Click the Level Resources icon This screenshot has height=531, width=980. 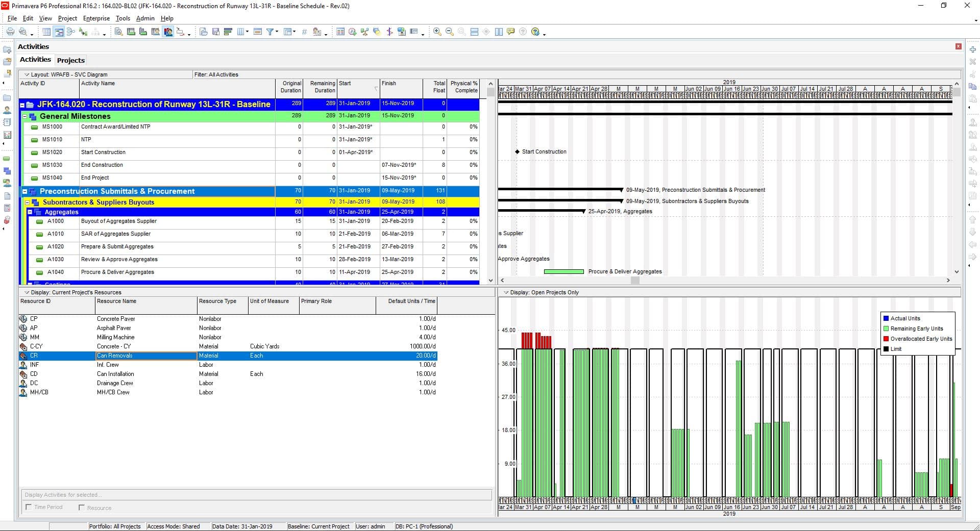tap(364, 32)
